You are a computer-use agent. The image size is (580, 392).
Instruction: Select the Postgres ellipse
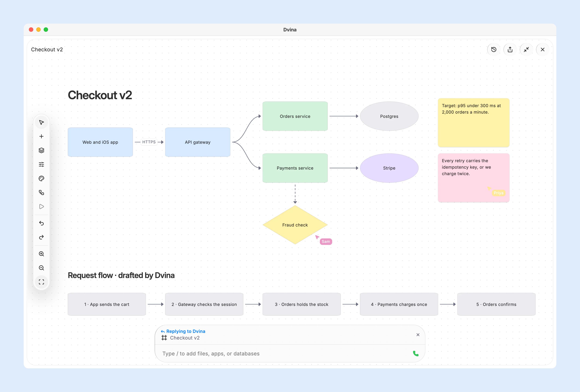coord(389,116)
